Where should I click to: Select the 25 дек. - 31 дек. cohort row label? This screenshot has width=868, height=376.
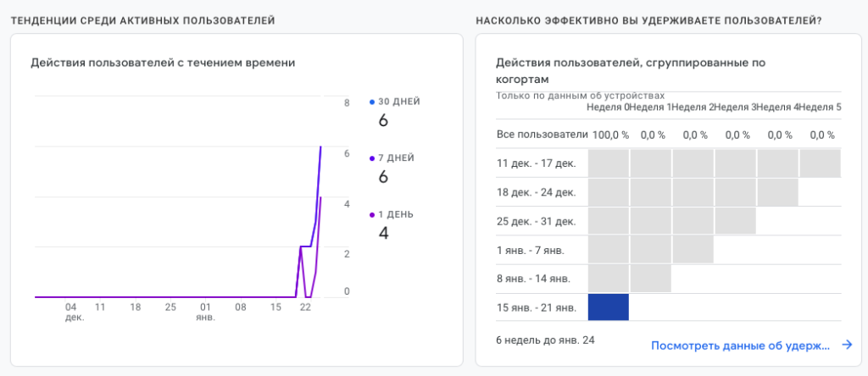(536, 221)
